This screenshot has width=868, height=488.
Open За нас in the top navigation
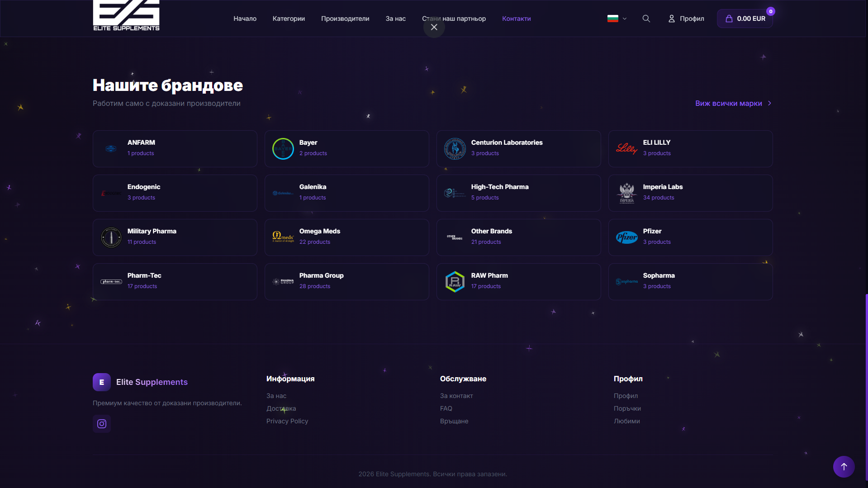click(x=396, y=19)
